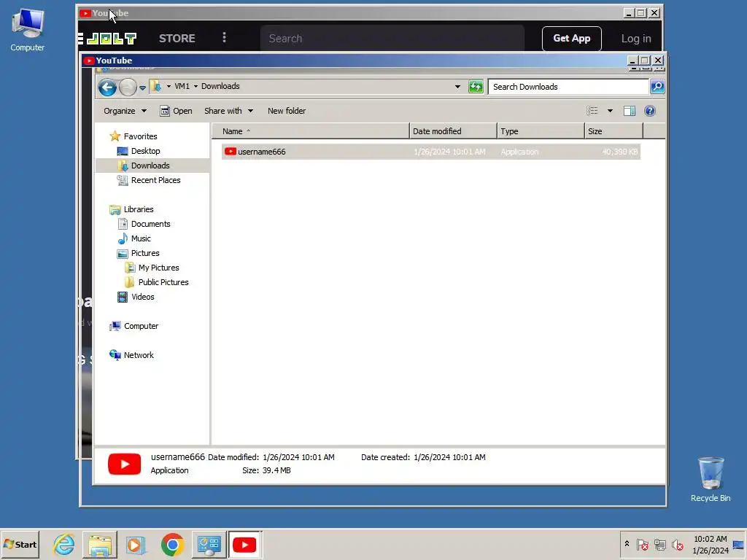Click the Action Center flag tray icon
747x560 pixels.
[643, 544]
